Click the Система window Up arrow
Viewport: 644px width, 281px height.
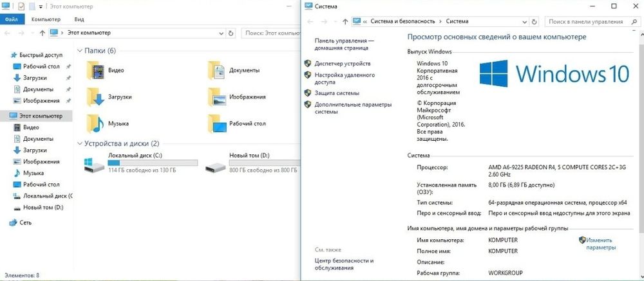345,21
